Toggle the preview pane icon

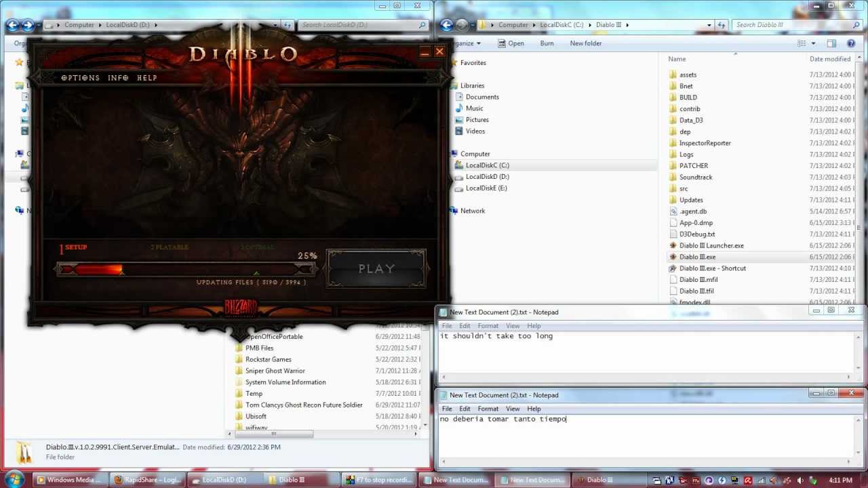[x=831, y=43]
